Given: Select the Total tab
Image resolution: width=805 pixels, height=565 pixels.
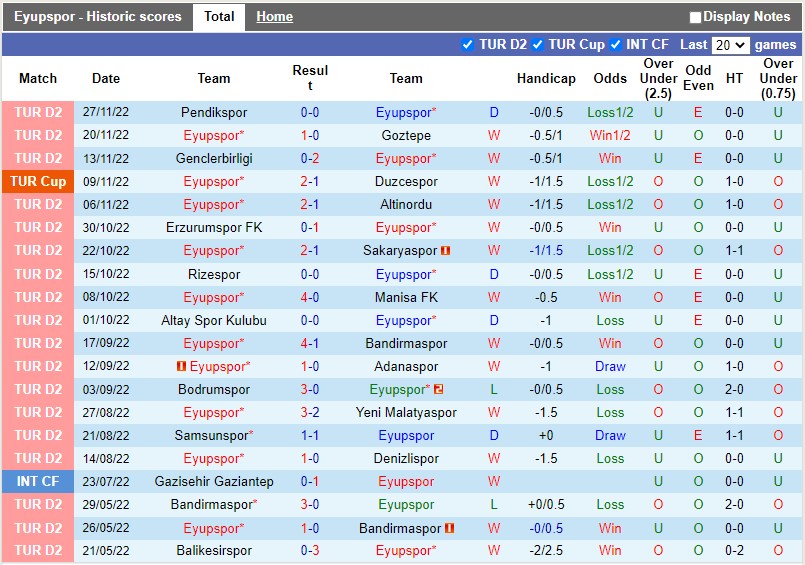Looking at the screenshot, I should pos(219,17).
